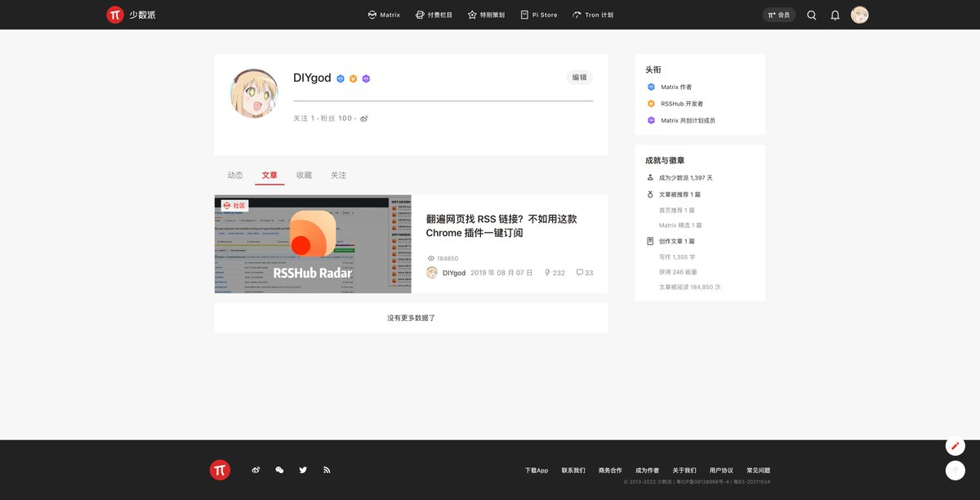The height and width of the screenshot is (500, 980).
Task: Open 联系我们 footer link
Action: tap(573, 471)
